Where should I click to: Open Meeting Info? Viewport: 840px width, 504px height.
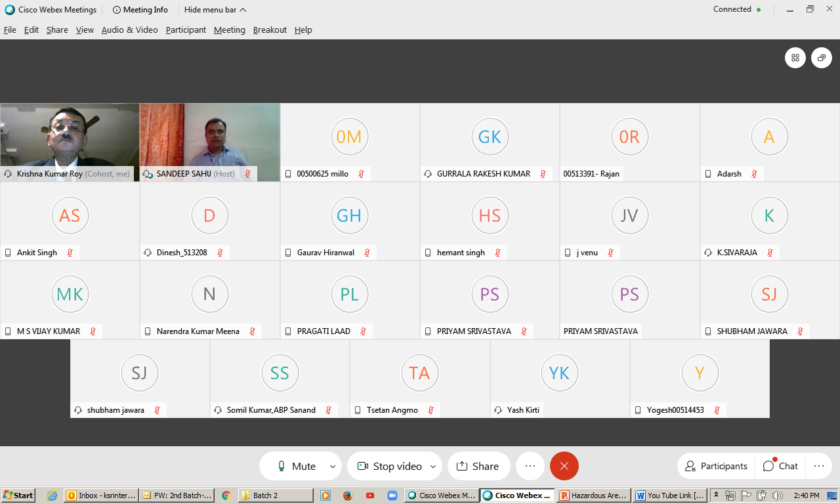(x=140, y=10)
